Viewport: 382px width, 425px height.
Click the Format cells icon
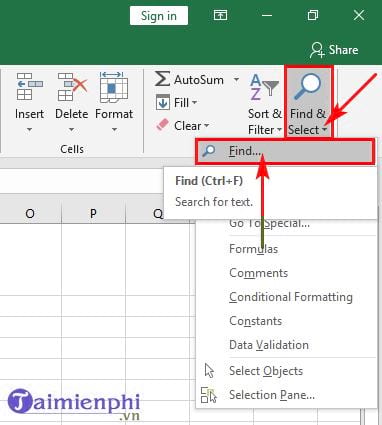[114, 87]
